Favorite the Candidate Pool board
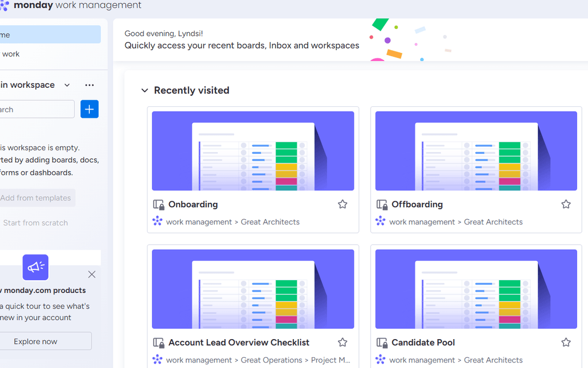 566,342
